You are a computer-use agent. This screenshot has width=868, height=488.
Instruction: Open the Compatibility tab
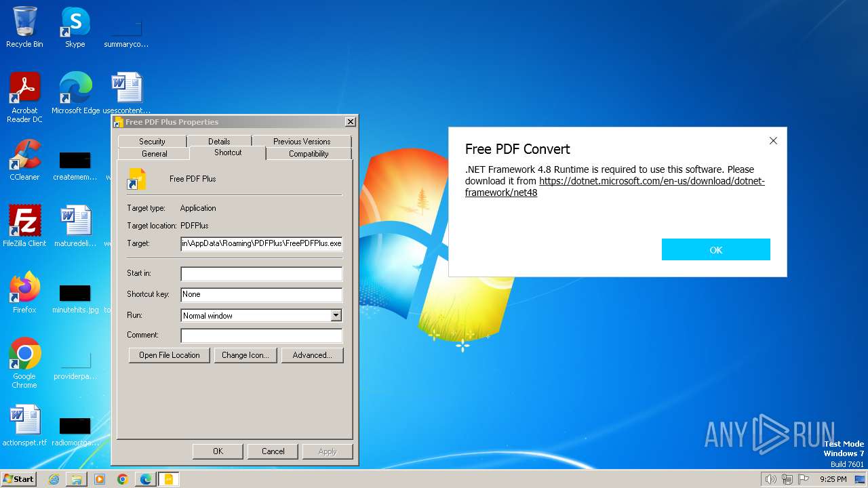(x=309, y=154)
